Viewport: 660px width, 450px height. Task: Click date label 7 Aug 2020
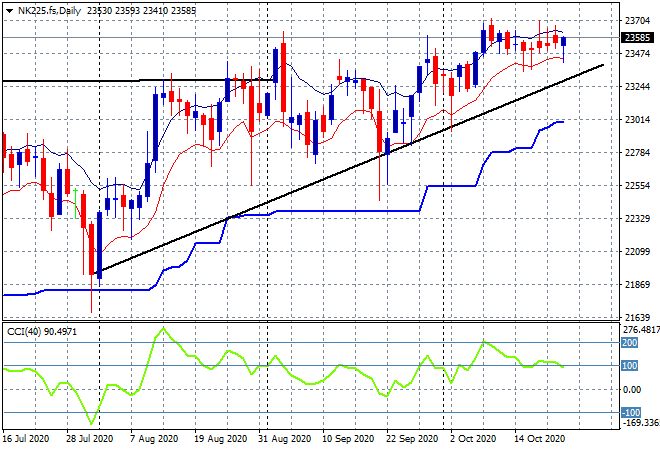(x=154, y=439)
